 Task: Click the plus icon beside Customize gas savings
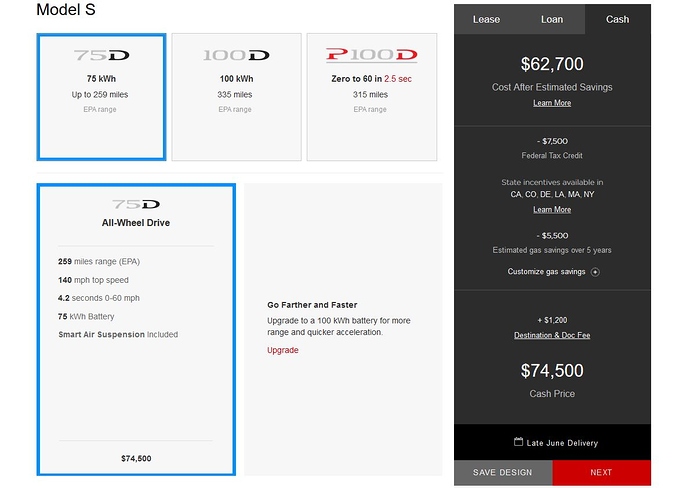click(x=595, y=272)
